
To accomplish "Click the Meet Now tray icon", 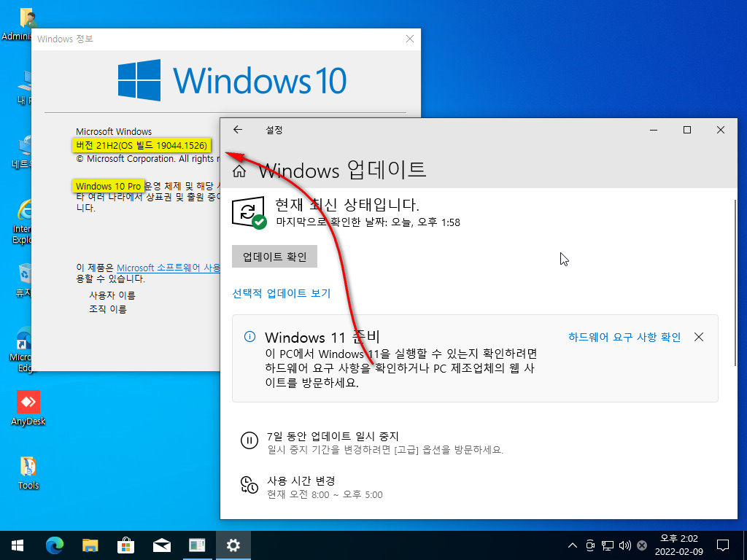I will pyautogui.click(x=590, y=545).
